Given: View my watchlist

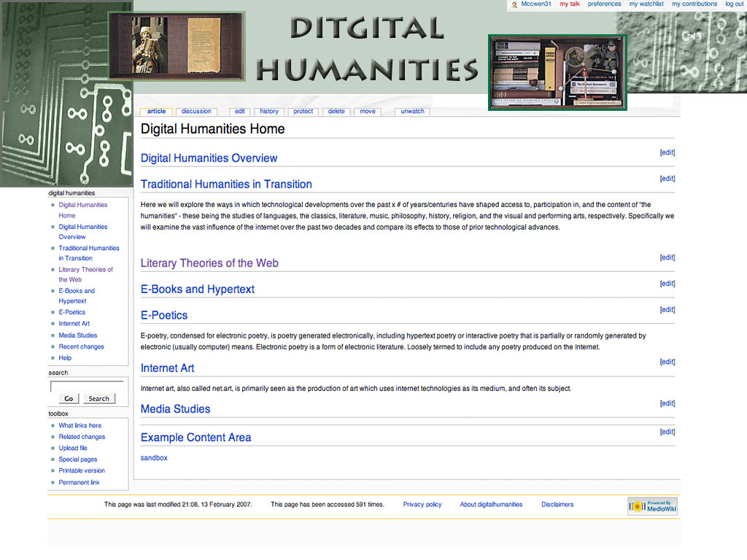Looking at the screenshot, I should 646,4.
